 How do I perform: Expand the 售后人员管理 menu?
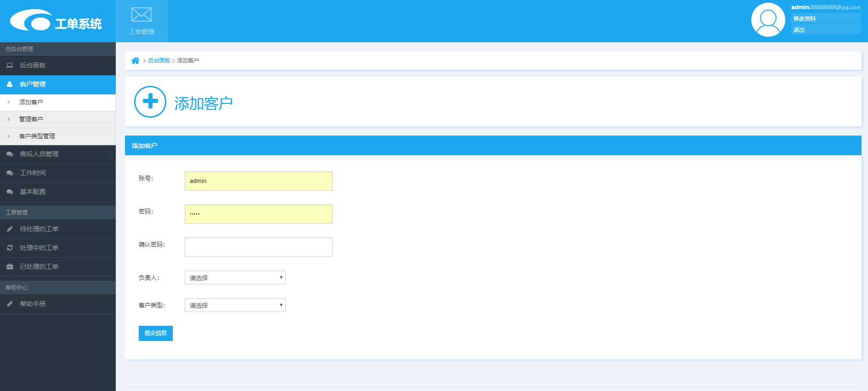point(39,154)
